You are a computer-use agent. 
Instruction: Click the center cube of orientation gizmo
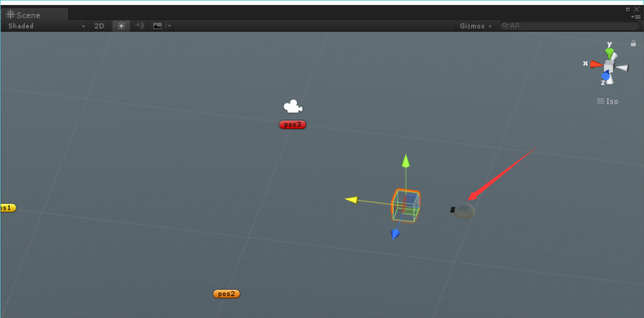click(x=609, y=66)
